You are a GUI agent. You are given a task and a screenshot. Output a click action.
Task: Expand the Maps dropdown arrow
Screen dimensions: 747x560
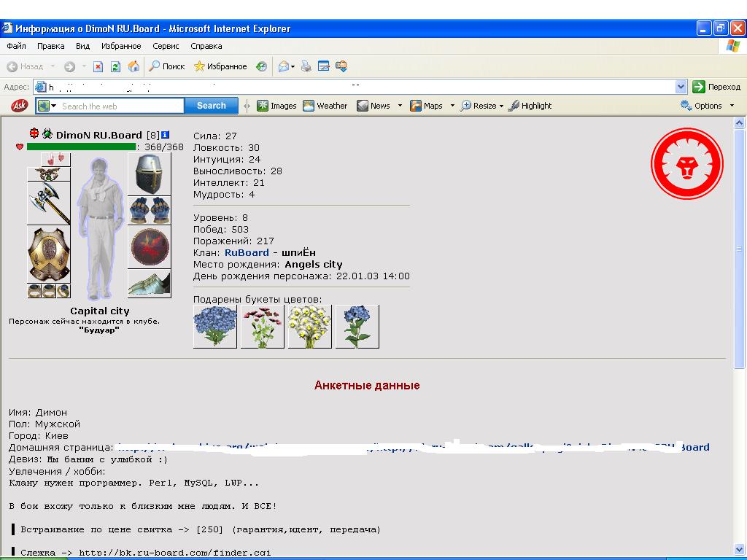[x=452, y=106]
